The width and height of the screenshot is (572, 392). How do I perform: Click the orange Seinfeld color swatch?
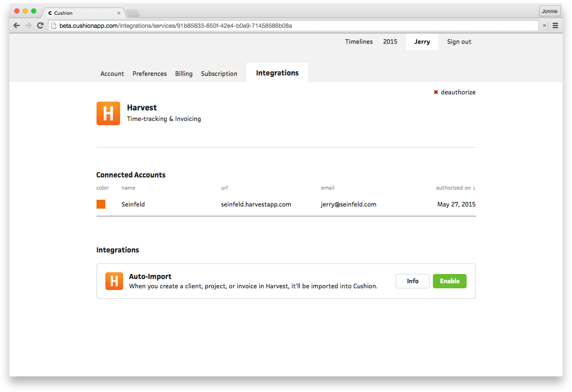[101, 204]
